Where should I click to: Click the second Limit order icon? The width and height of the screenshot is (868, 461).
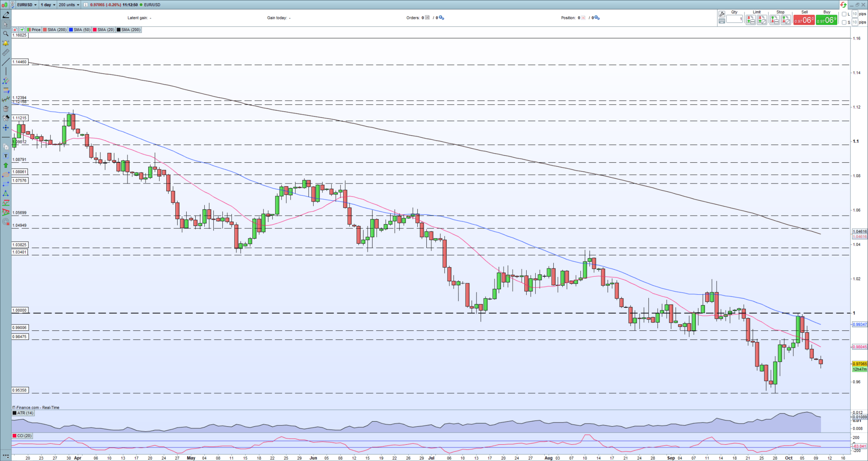coord(762,20)
